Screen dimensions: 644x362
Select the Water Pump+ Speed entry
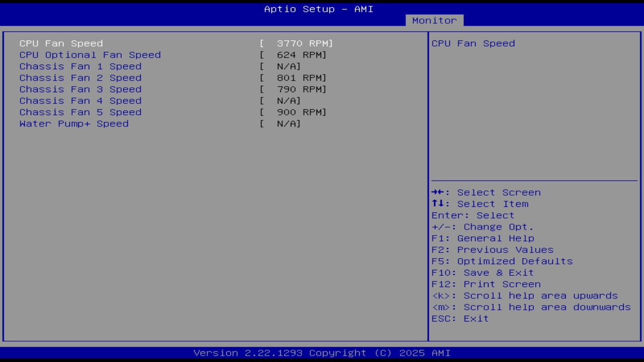[x=74, y=124]
